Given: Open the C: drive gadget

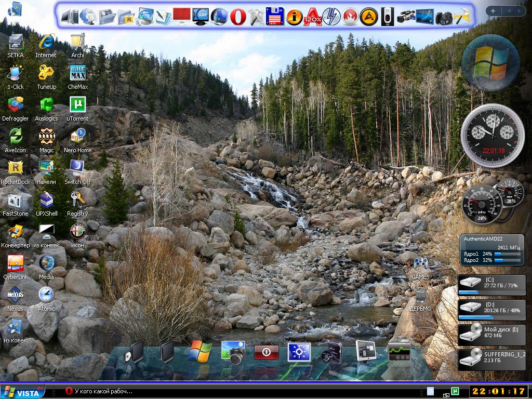Looking at the screenshot, I should 491,284.
